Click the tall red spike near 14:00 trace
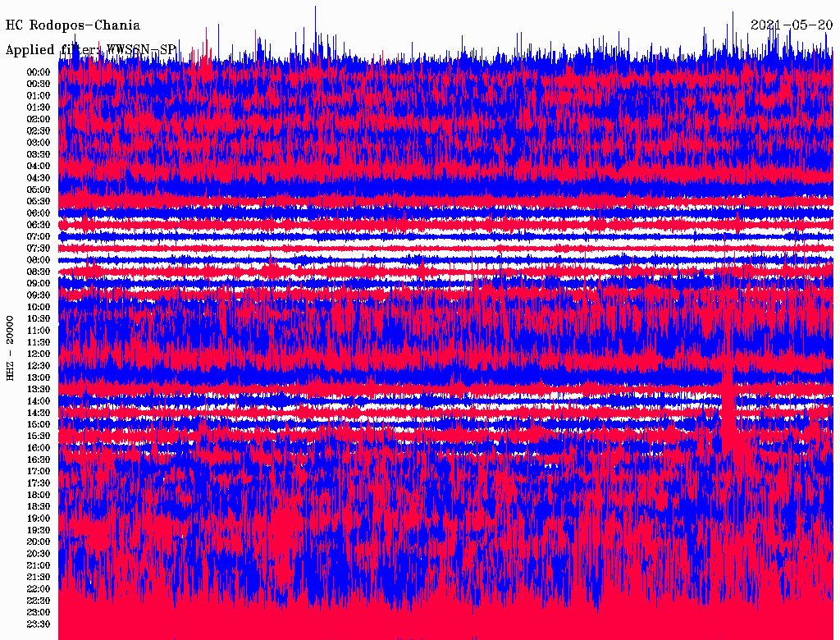 (x=728, y=402)
